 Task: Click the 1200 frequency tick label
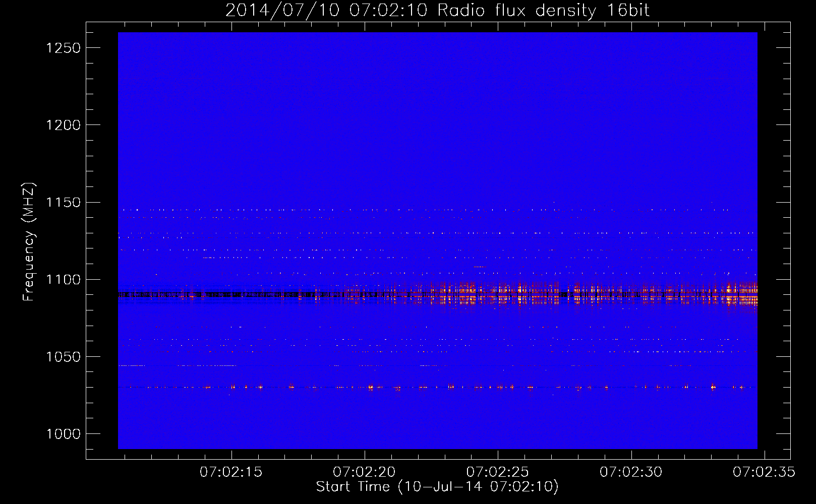[63, 125]
